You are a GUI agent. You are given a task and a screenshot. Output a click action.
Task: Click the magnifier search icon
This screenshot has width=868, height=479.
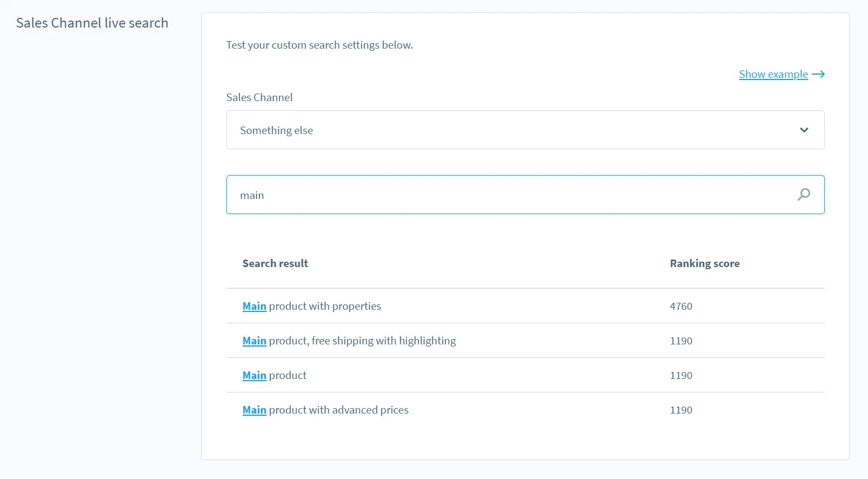(x=804, y=195)
